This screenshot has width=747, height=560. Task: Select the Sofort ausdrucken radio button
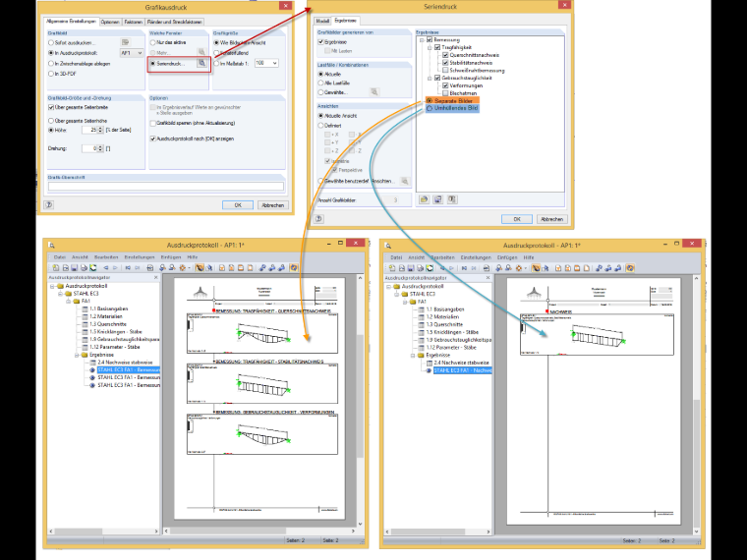(x=51, y=43)
